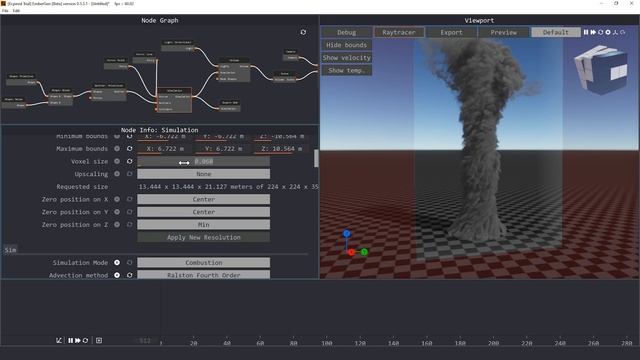This screenshot has width=640, height=360.
Task: Click the Hide bounds button
Action: pos(347,45)
